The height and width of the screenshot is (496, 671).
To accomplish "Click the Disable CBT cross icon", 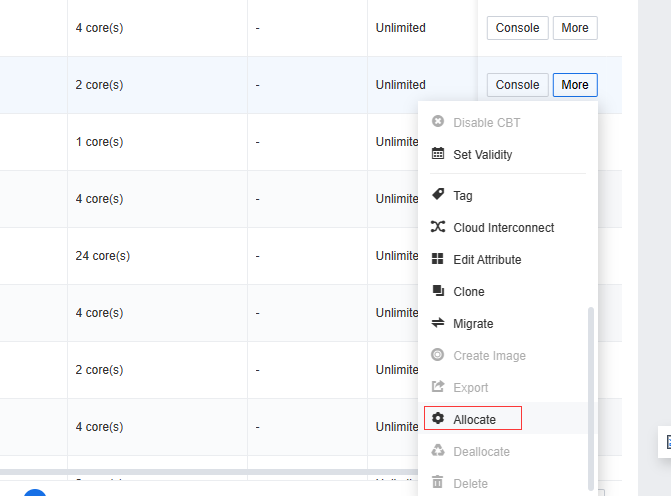I will 437,122.
